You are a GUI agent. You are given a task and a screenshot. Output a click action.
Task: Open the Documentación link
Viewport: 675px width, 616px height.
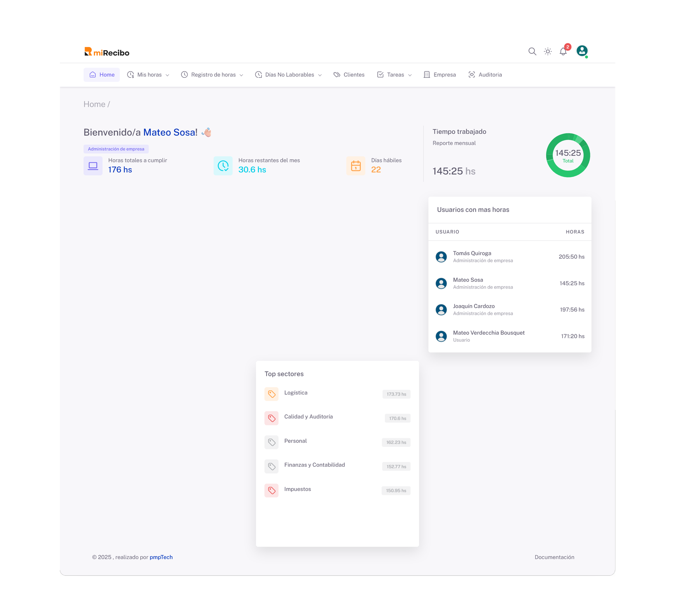pyautogui.click(x=555, y=557)
